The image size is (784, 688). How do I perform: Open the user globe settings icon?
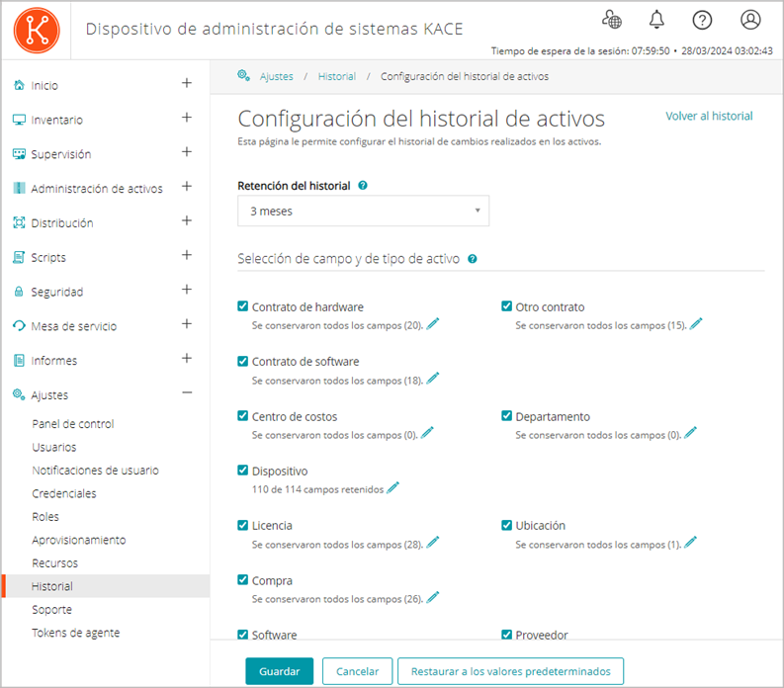coord(611,20)
